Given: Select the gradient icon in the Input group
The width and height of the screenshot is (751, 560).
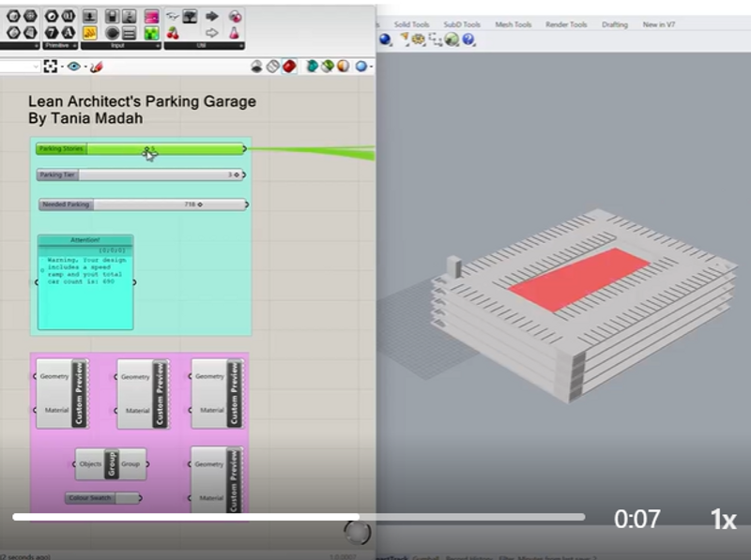Looking at the screenshot, I should click(x=153, y=15).
